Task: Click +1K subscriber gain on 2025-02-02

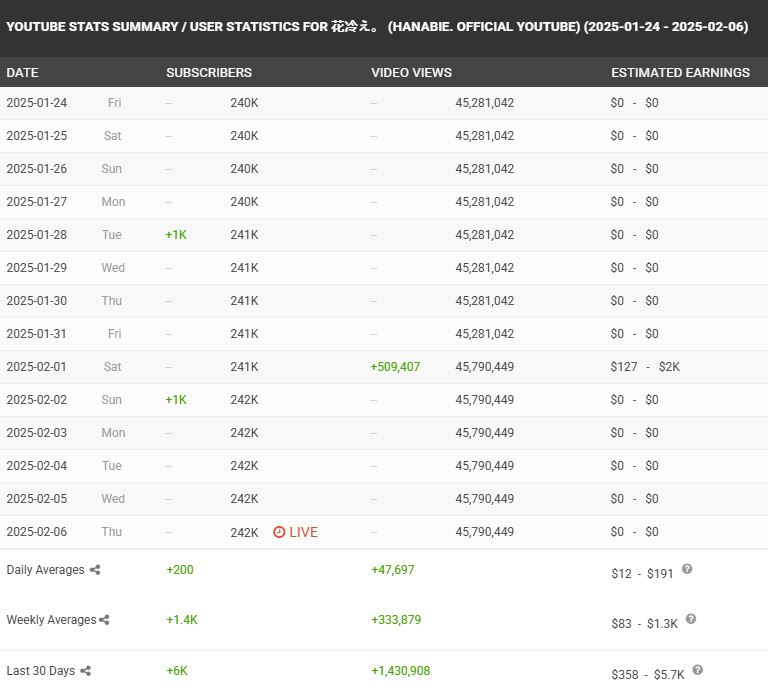Action: pyautogui.click(x=176, y=400)
